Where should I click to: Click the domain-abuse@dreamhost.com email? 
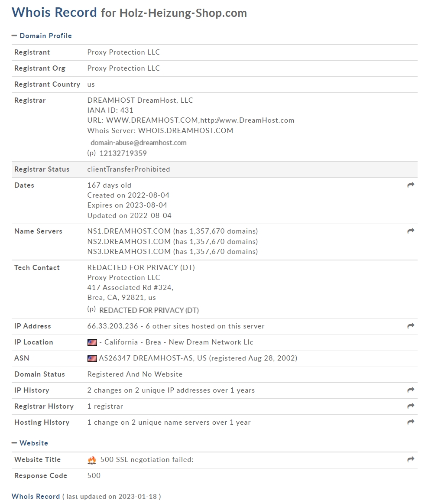coord(139,143)
